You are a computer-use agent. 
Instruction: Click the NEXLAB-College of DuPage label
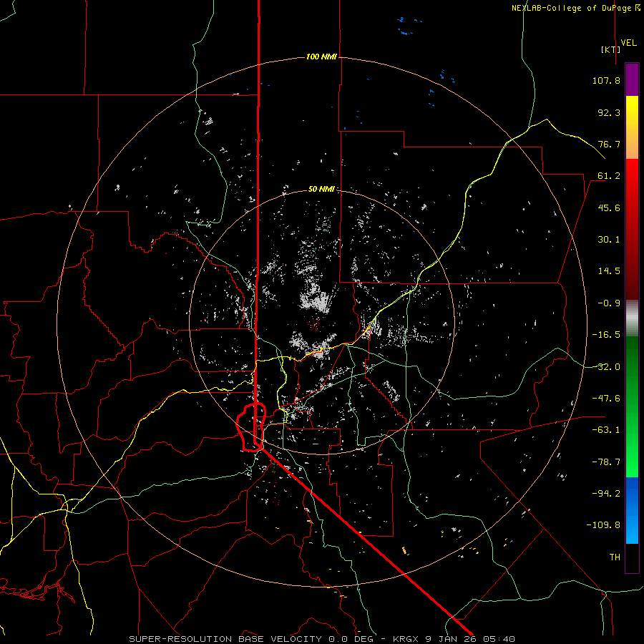[575, 8]
